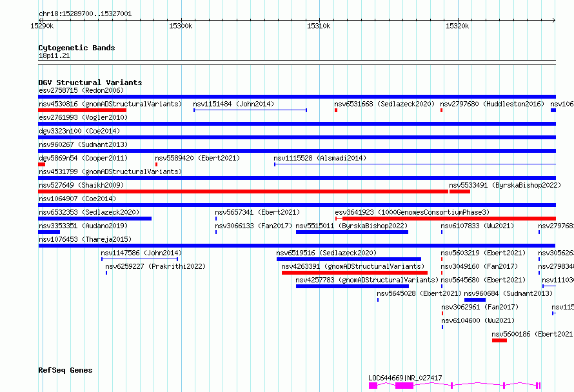Open nsv1115528 (Alsmadi2014) variant label
This screenshot has width=574, height=392.
pyautogui.click(x=320, y=158)
